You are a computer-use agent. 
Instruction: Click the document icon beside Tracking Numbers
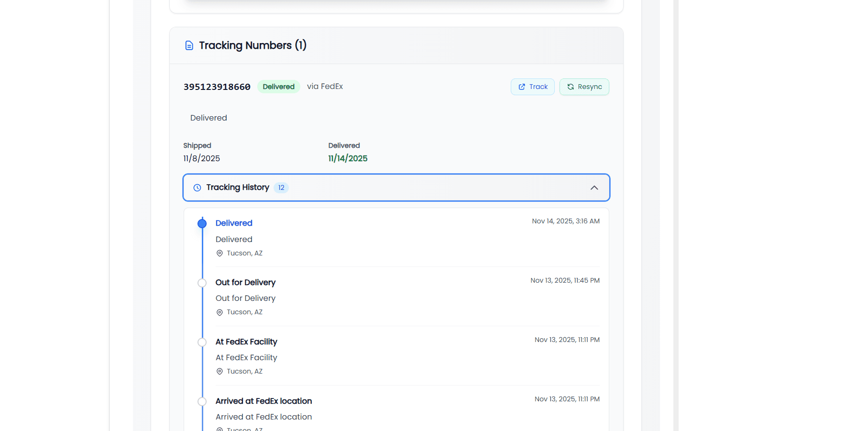(189, 45)
